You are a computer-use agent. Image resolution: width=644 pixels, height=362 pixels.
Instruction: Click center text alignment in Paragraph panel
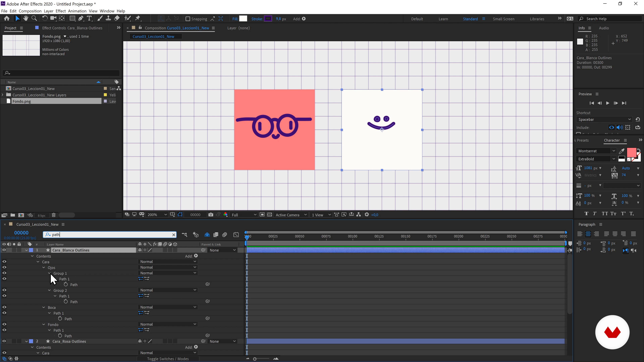(588, 234)
